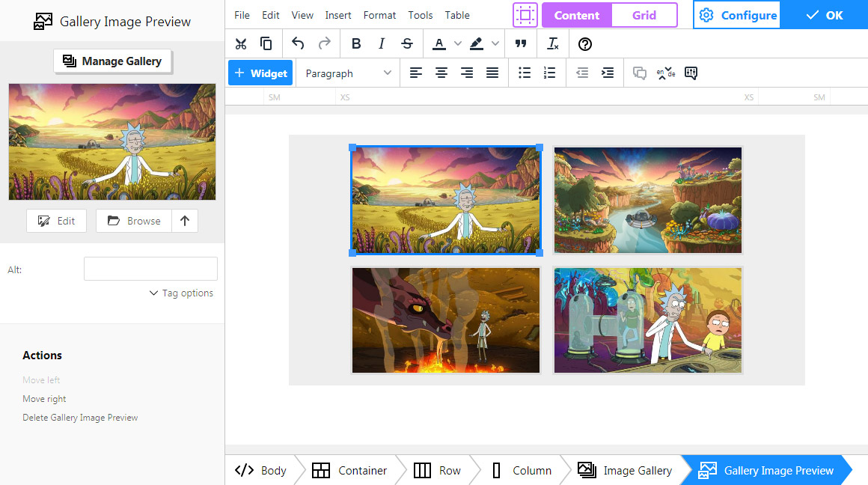Click the settings-in-speech-bubble toolbar icon
Viewport: 868px width, 485px height.
tap(691, 73)
